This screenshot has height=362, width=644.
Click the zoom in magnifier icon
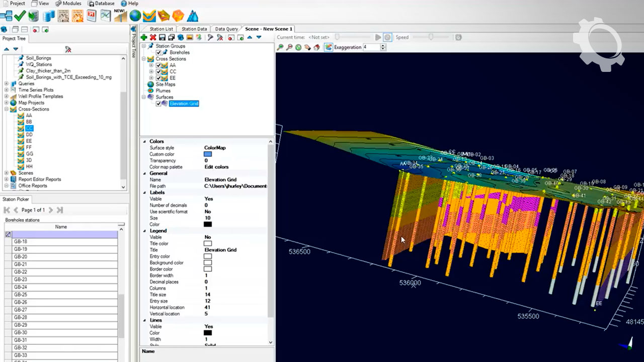click(280, 47)
